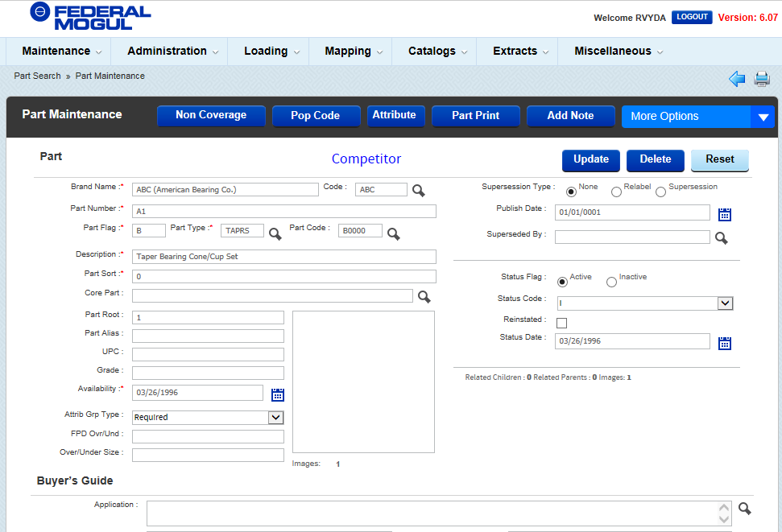Toggle the Reinstated checkbox
Image resolution: width=782 pixels, height=532 pixels.
[x=561, y=323]
